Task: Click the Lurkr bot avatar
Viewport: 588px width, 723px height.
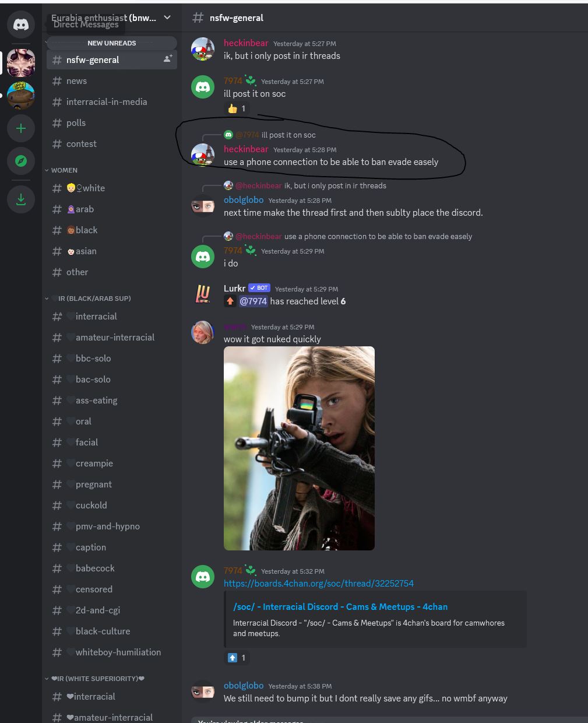Action: [203, 294]
